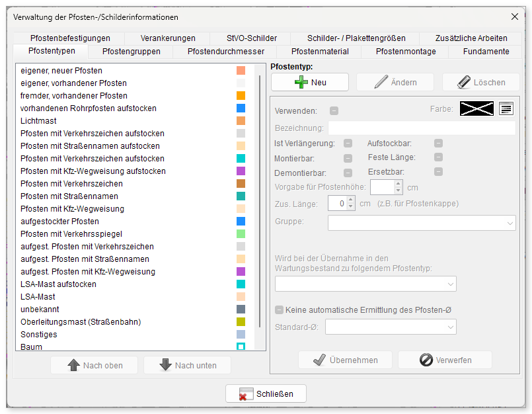The width and height of the screenshot is (532, 414).
Task: Click the Ändern button label
Action: click(x=404, y=83)
